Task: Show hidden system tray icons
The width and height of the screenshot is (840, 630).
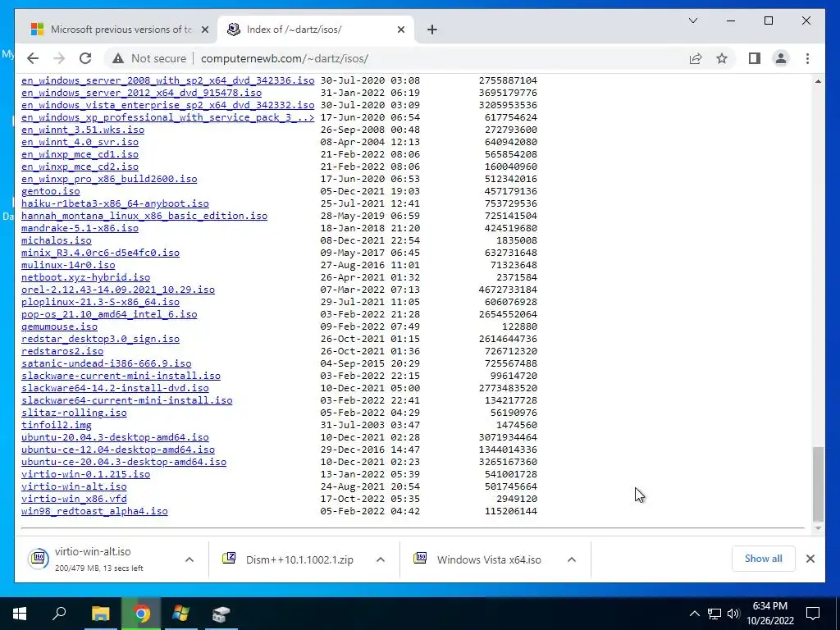Action: point(694,614)
